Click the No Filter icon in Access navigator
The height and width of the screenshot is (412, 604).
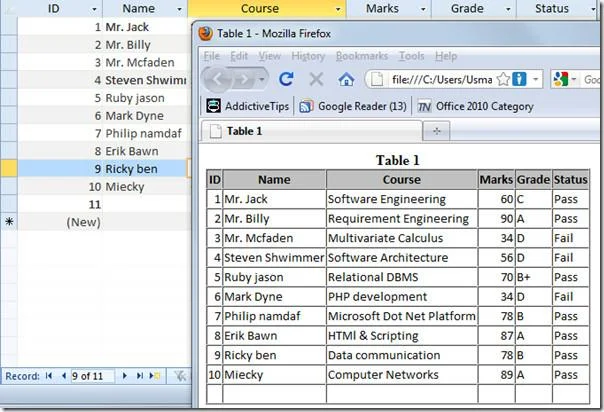coord(180,376)
